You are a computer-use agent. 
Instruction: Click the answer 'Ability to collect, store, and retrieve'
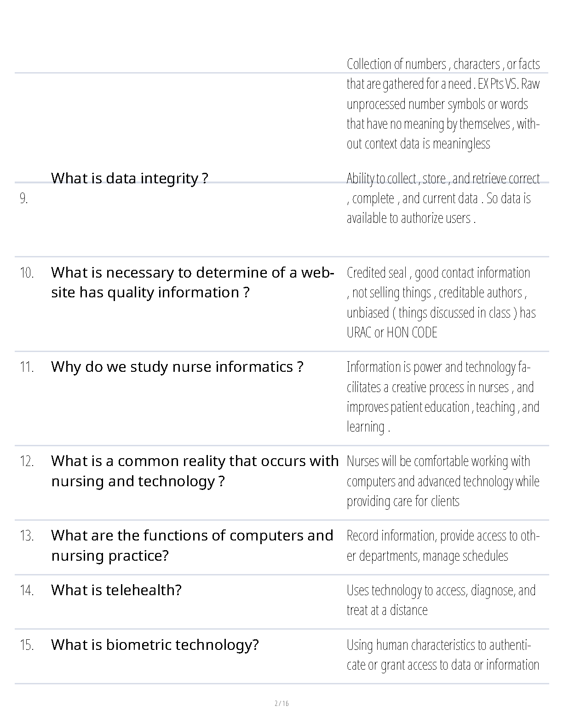(x=443, y=198)
